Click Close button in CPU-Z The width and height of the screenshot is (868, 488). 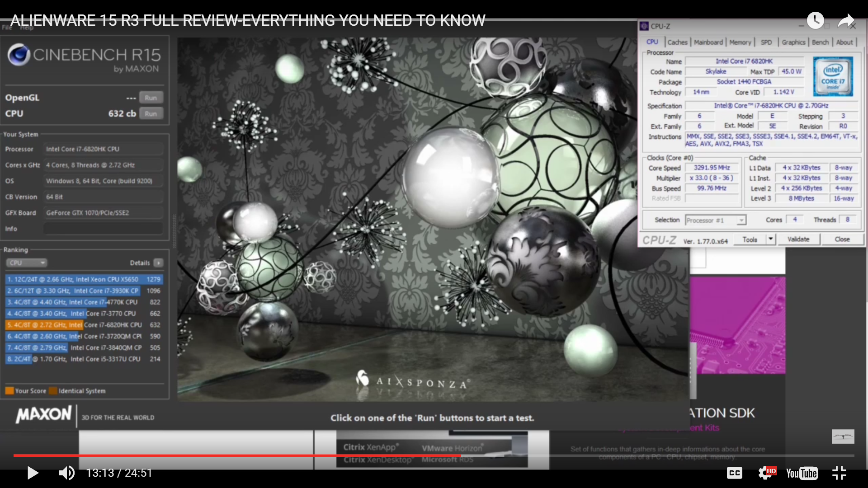click(x=842, y=239)
